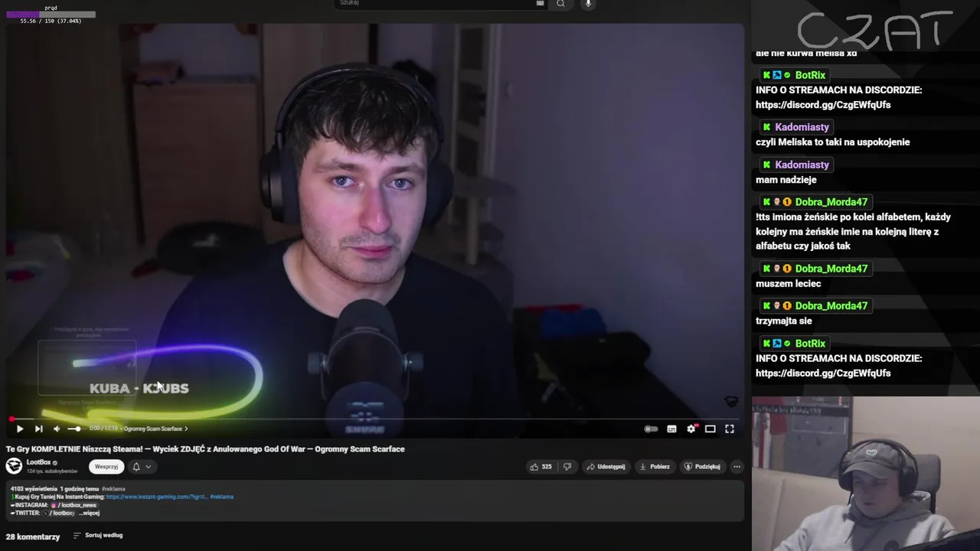Dislike the video

point(567,466)
